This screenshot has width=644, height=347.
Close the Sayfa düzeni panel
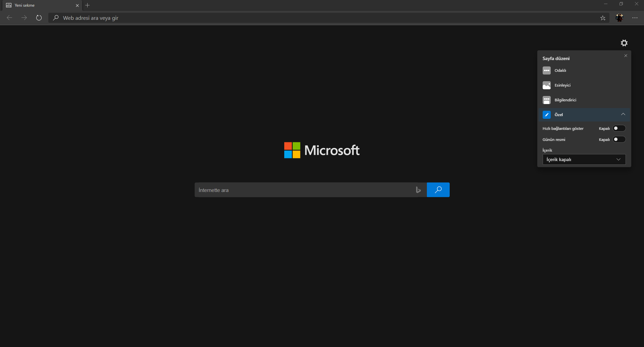pyautogui.click(x=626, y=56)
